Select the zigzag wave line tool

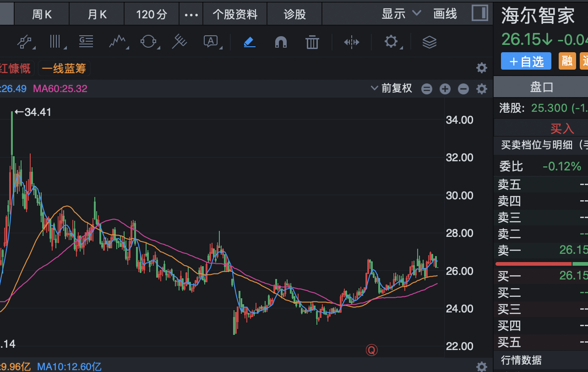point(118,42)
